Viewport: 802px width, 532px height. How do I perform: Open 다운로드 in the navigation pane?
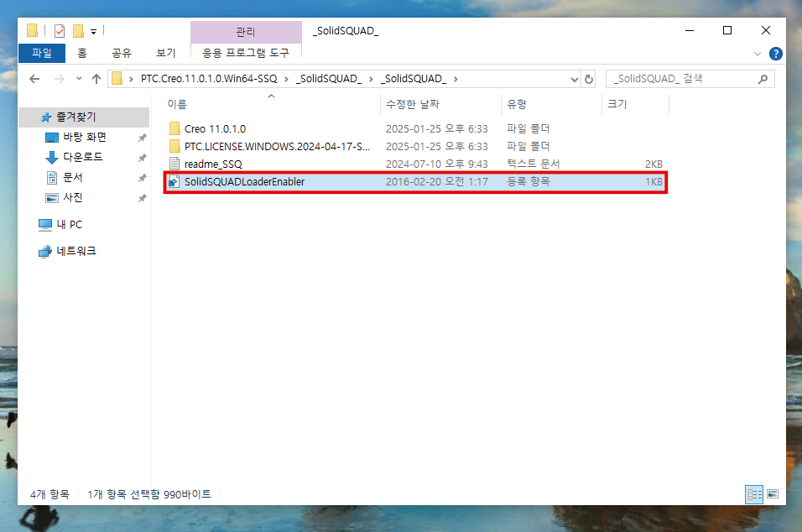click(x=83, y=157)
